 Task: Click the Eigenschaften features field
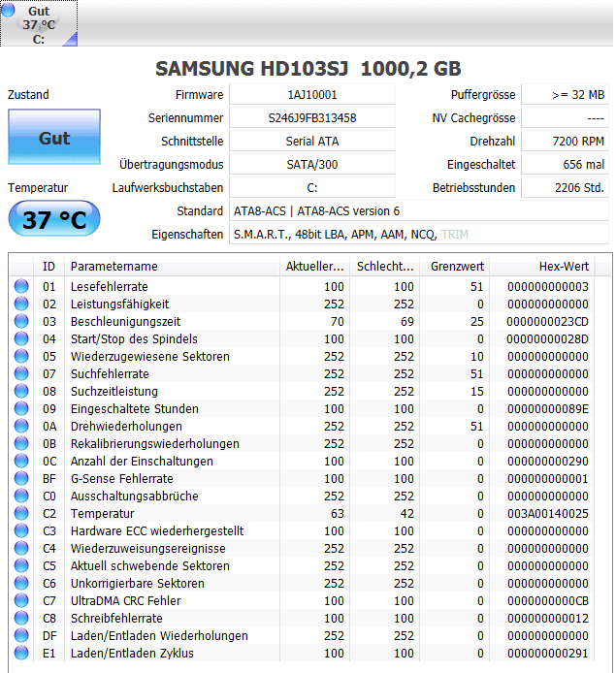[419, 234]
